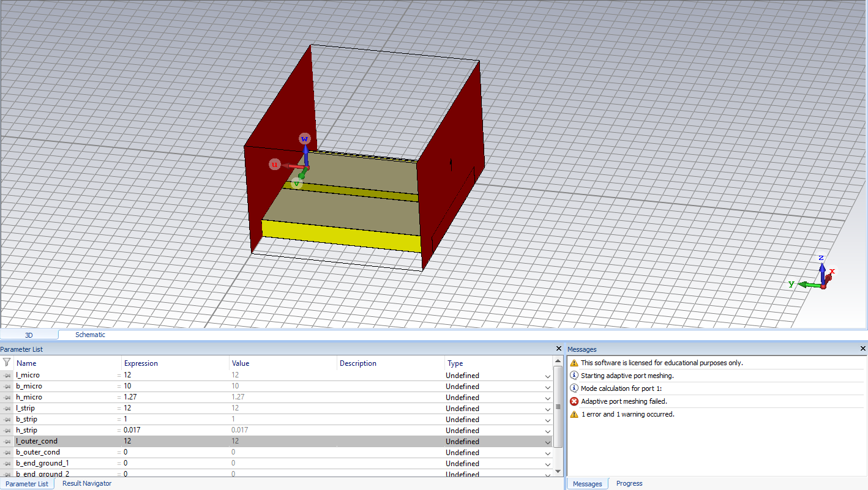Click the parameter icon beside h_strip
Image resolution: width=868 pixels, height=490 pixels.
click(7, 430)
